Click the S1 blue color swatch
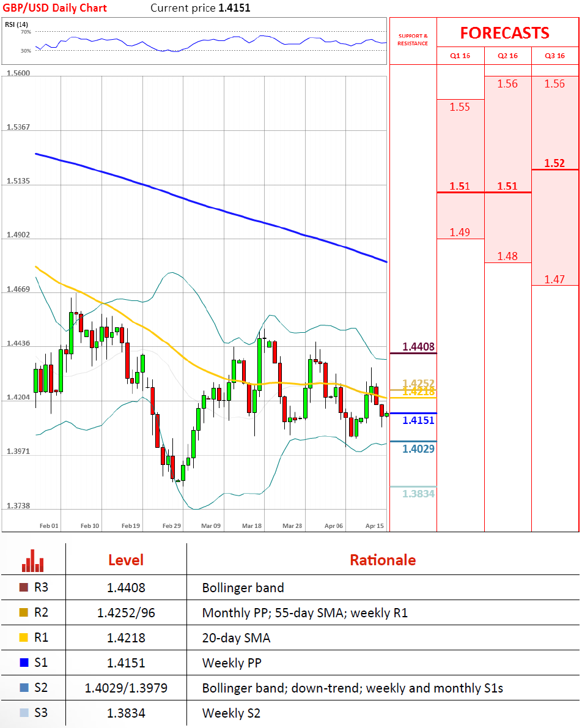The width and height of the screenshot is (582, 728). click(x=24, y=663)
